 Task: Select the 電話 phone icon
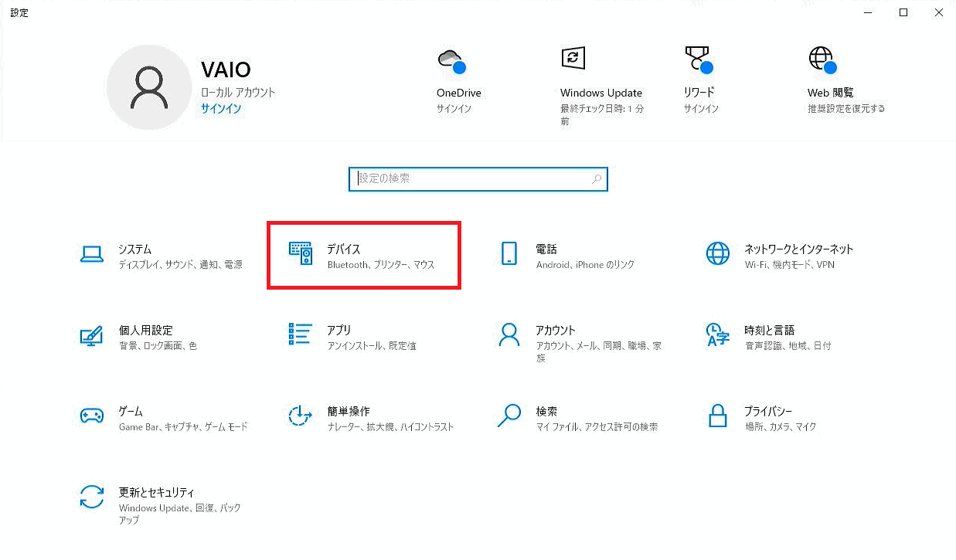[509, 253]
